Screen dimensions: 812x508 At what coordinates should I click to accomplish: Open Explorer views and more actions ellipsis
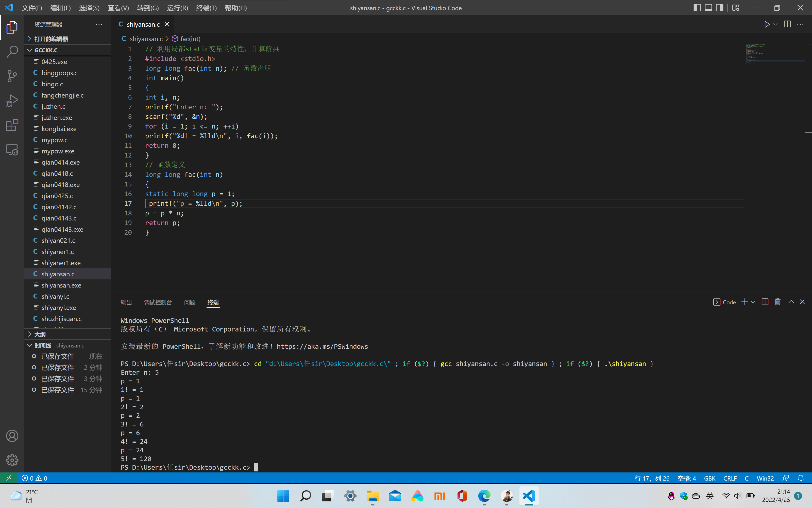99,24
